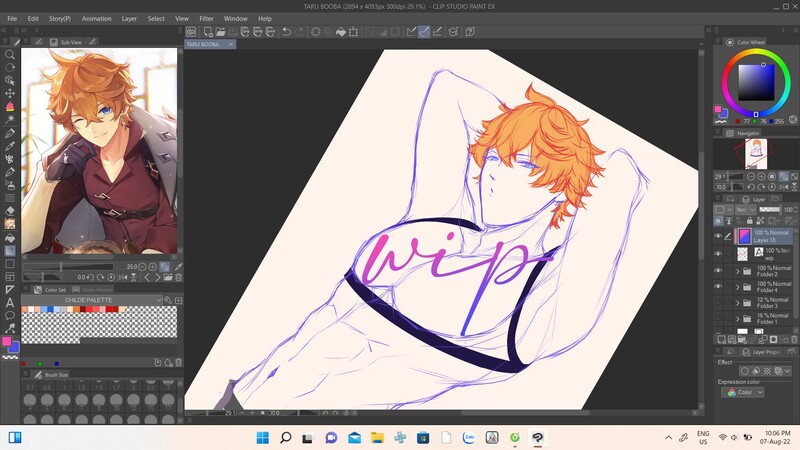
Task: Select the Balloon tool
Action: pos(10,315)
